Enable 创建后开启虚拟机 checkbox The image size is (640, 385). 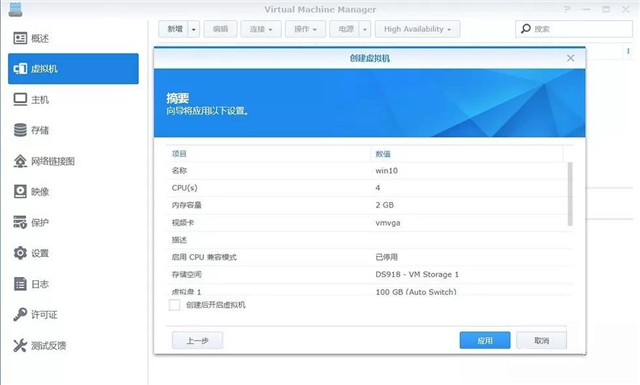click(x=174, y=305)
